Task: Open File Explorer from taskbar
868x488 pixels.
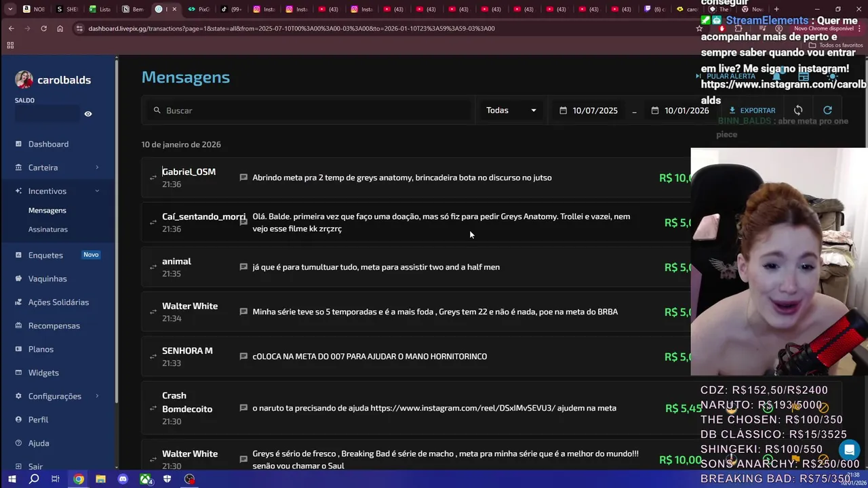Action: click(x=100, y=479)
